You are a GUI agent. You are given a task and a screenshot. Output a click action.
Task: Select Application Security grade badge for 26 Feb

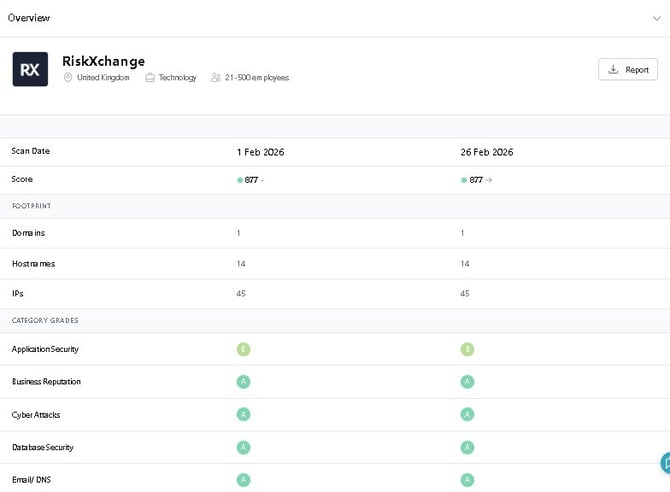pos(467,349)
